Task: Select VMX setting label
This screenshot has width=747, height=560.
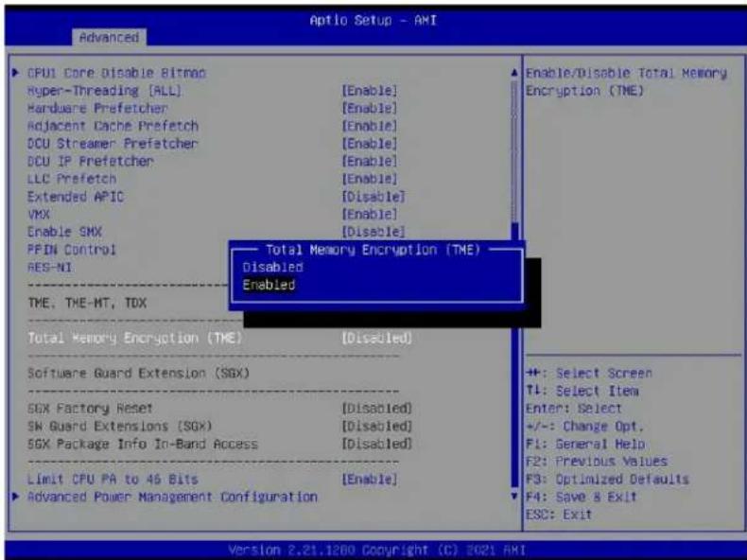Action: [39, 214]
